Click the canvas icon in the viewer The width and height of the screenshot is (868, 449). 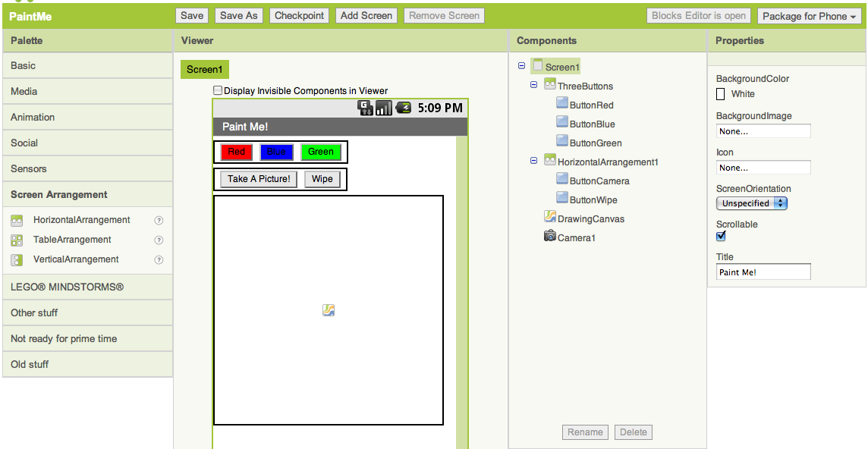[x=329, y=310]
